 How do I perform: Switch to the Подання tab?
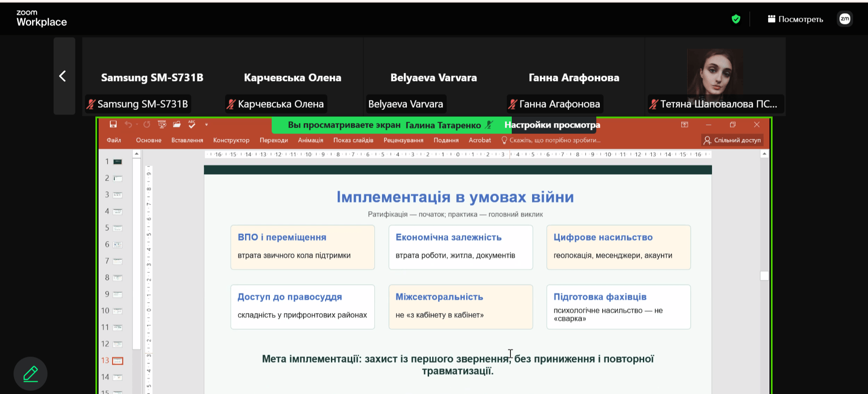(446, 140)
